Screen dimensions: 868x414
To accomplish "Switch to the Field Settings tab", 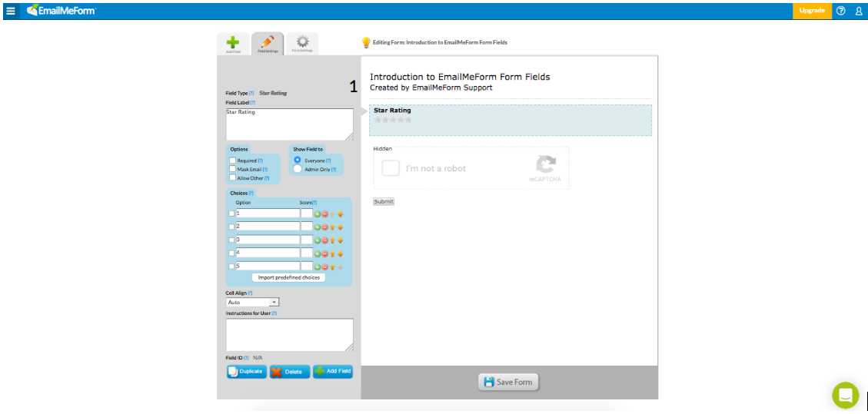I will click(x=268, y=44).
